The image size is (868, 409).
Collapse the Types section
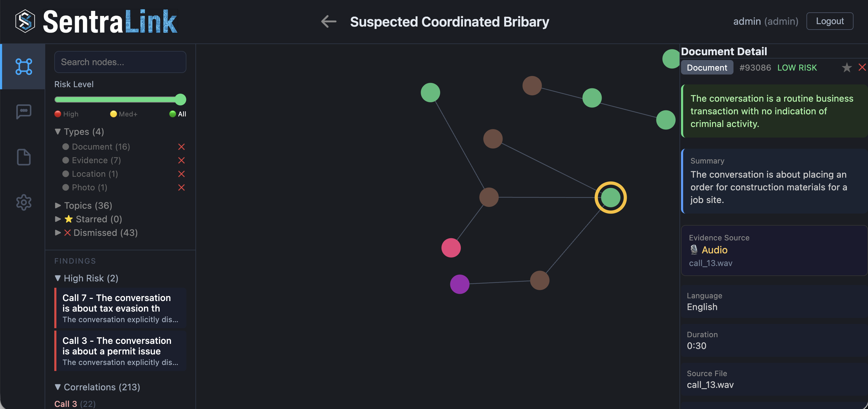click(x=58, y=132)
